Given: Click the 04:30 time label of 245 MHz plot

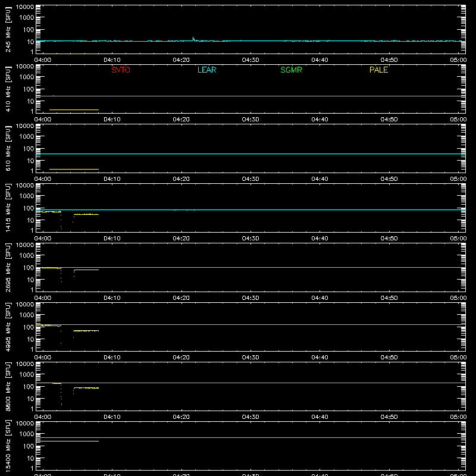Looking at the screenshot, I should [x=250, y=60].
